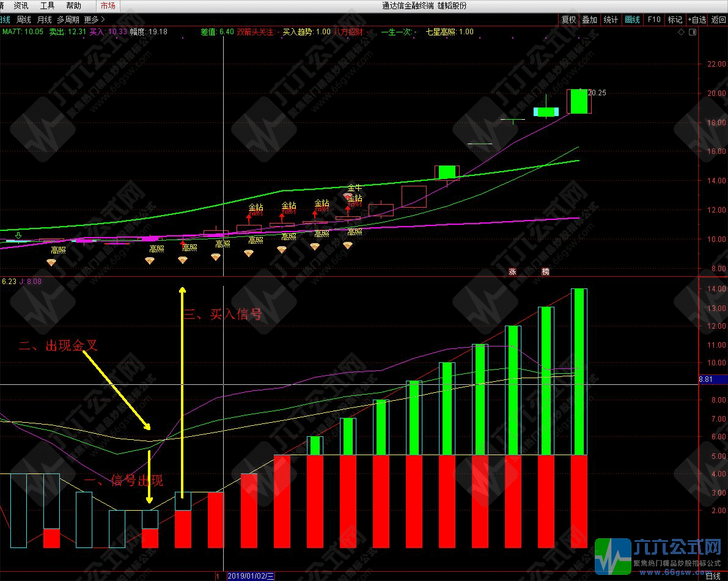Select the 市场 tab in the menu bar

click(108, 5)
